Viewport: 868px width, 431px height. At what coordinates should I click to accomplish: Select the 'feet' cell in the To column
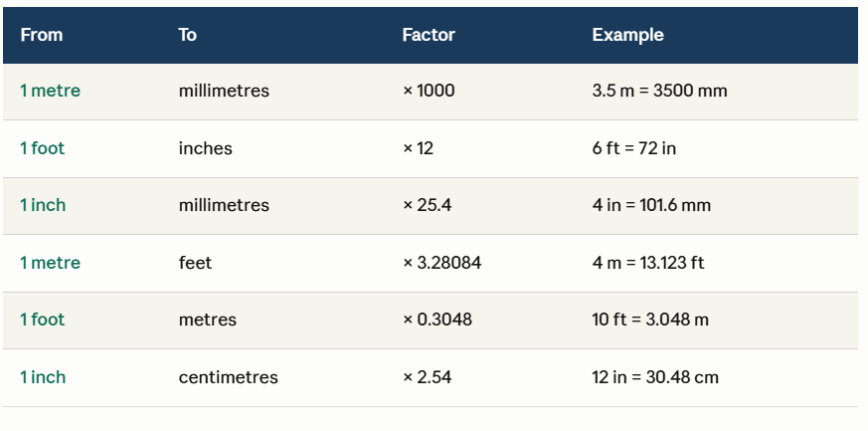click(196, 263)
